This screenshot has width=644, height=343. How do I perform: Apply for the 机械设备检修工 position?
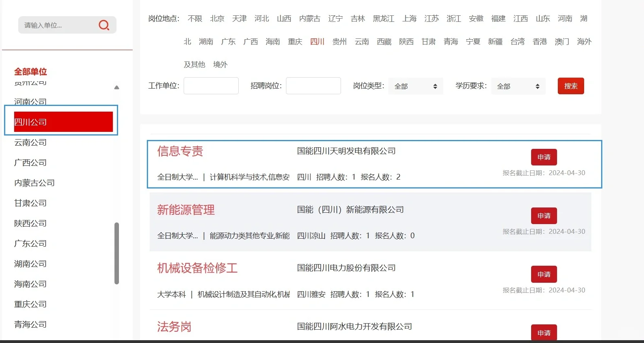[544, 274]
